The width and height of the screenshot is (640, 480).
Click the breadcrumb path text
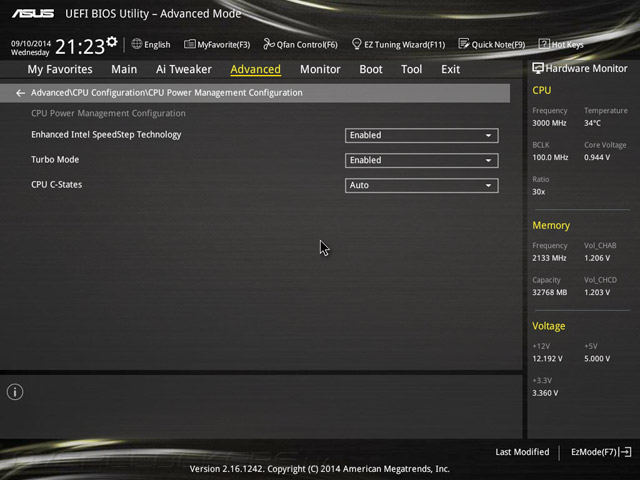click(x=167, y=93)
